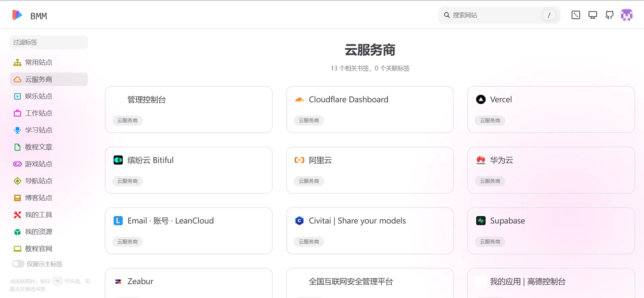
Task: Click the Cloudflare orange cloud icon
Action: [x=299, y=100]
